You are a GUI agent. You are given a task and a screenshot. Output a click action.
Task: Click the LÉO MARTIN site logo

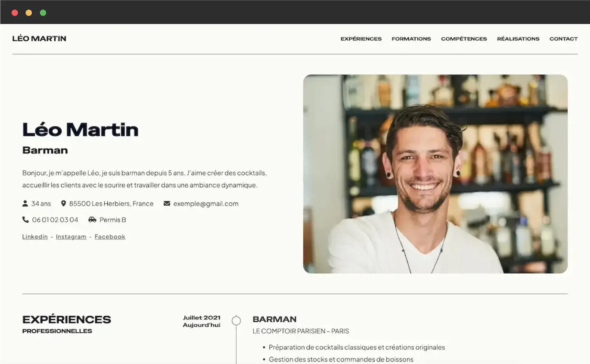pyautogui.click(x=39, y=39)
